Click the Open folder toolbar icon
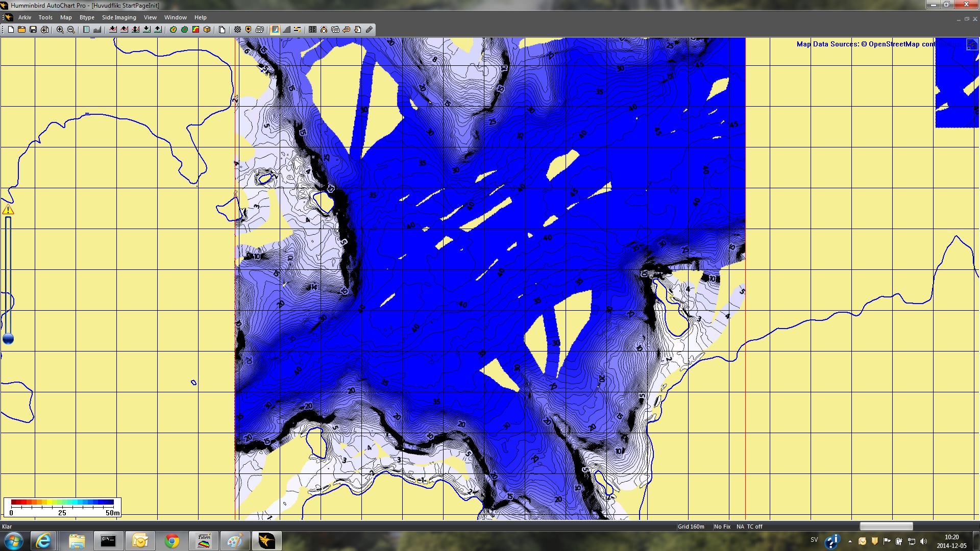Screen dimensions: 980x551 pos(22,30)
